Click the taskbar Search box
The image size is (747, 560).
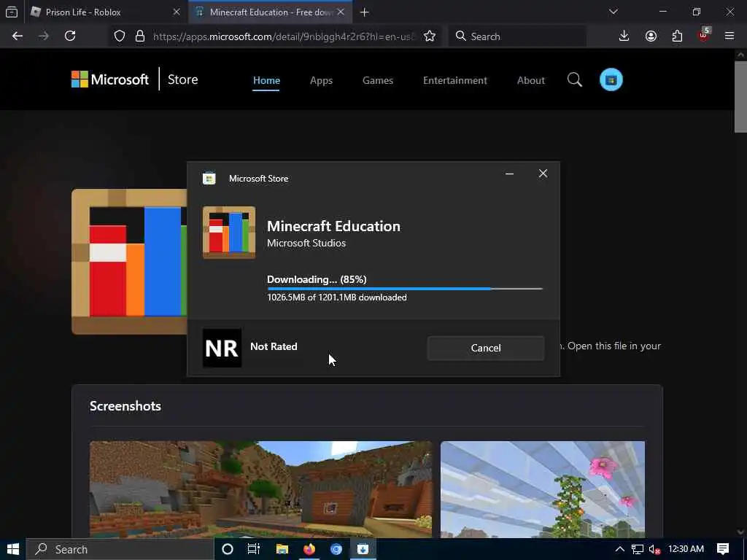click(120, 550)
